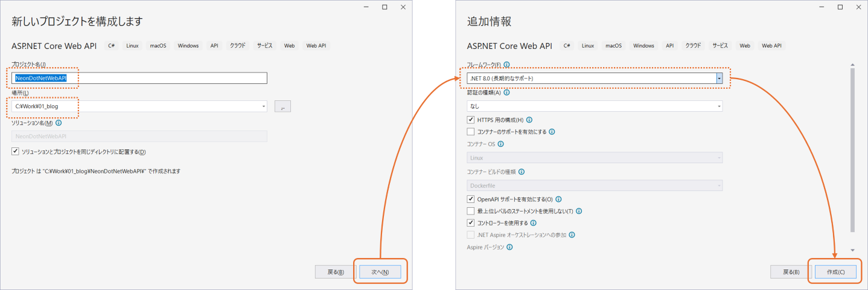Viewport: 868px width, 290px height.
Task: Click info icon next to HTTPS 用の構成
Action: 529,120
